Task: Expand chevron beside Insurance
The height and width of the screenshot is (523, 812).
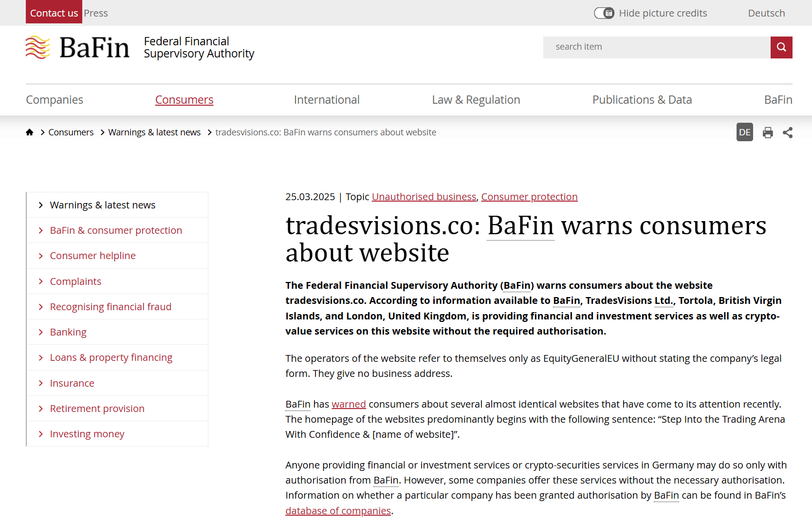Action: tap(41, 383)
